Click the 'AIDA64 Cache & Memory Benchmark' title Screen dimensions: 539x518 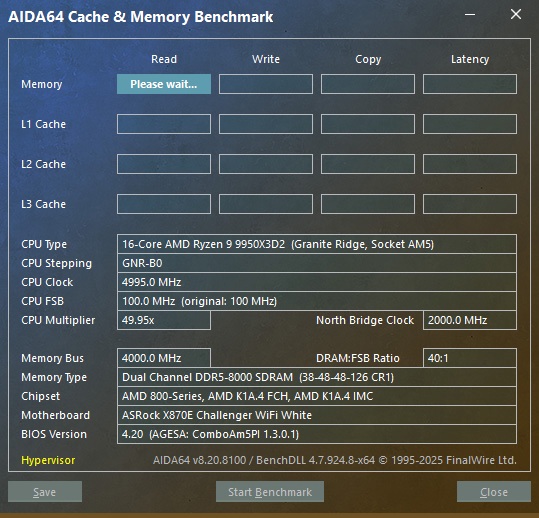tap(141, 17)
